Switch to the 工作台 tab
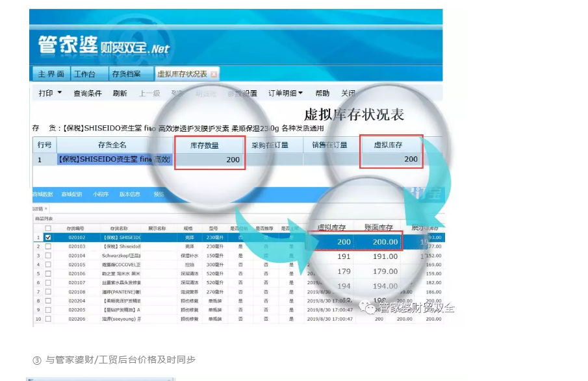 tap(89, 74)
